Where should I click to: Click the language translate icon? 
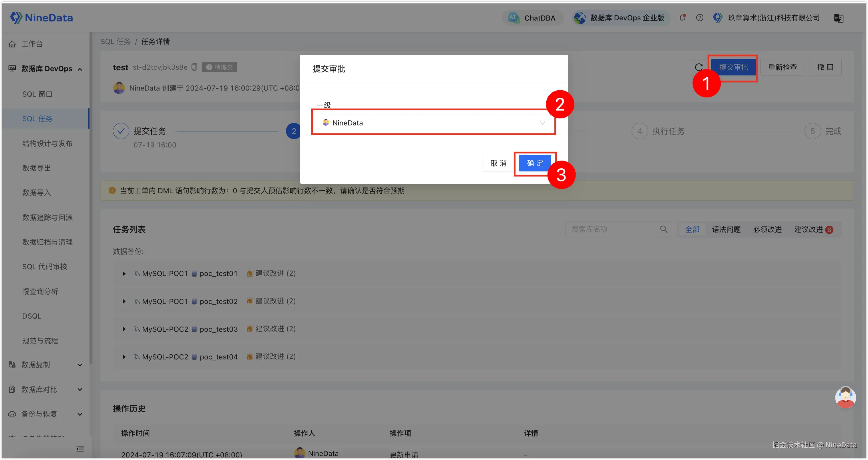(x=838, y=18)
